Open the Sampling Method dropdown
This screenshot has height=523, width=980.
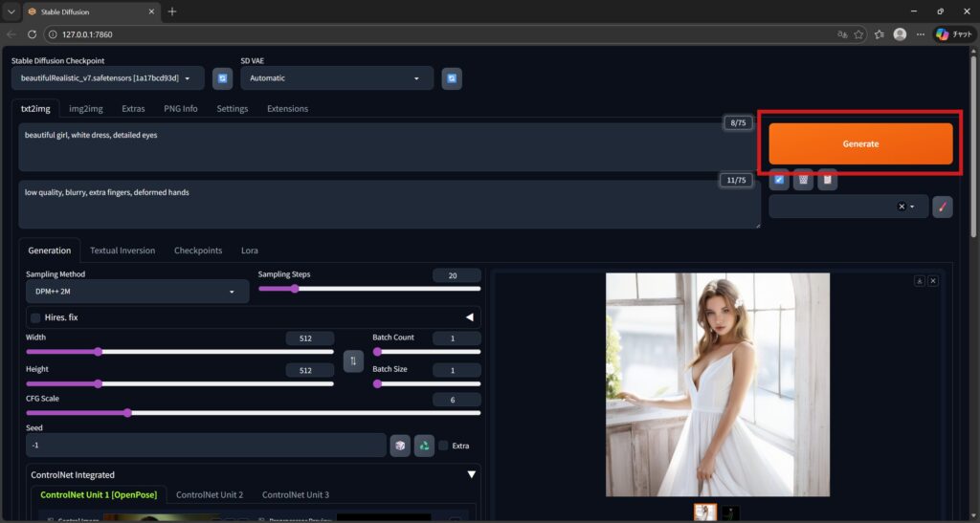click(x=137, y=292)
